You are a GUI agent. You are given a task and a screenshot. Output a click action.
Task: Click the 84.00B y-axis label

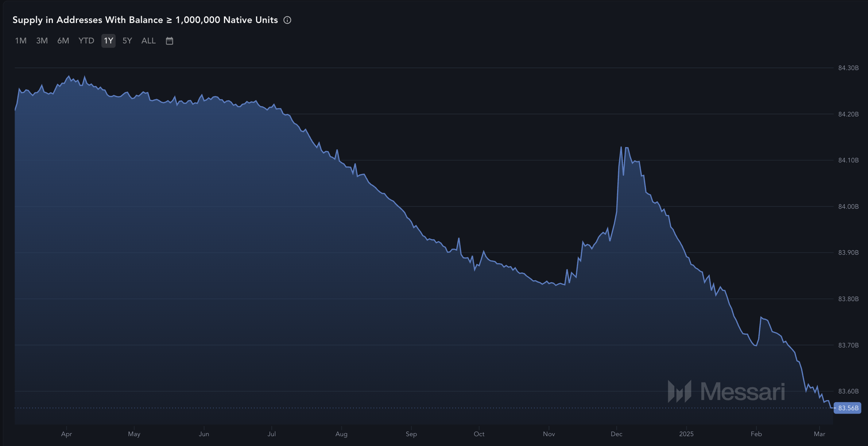coord(848,207)
